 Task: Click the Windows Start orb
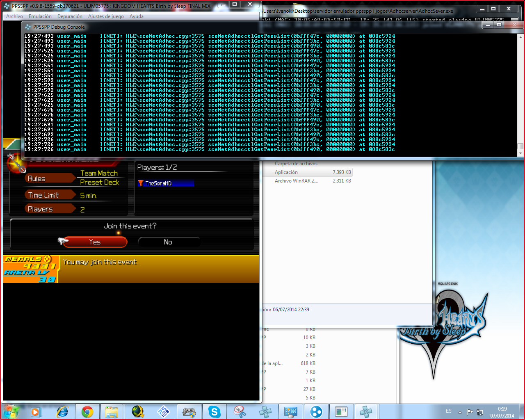pyautogui.click(x=11, y=411)
